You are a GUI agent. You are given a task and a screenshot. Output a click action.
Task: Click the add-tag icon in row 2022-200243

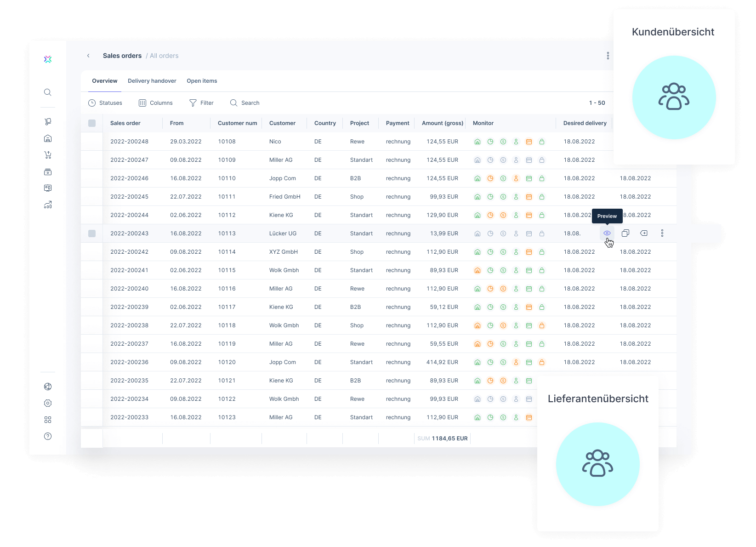coord(644,233)
